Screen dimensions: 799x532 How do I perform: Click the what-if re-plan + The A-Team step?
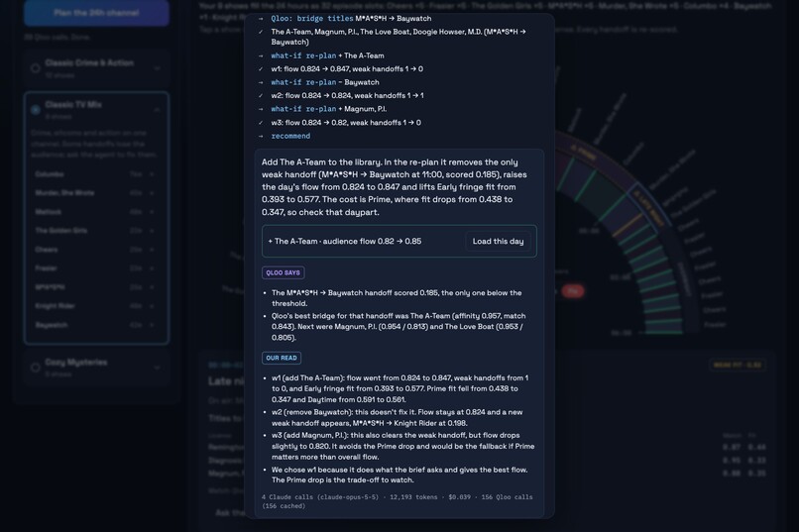click(328, 55)
